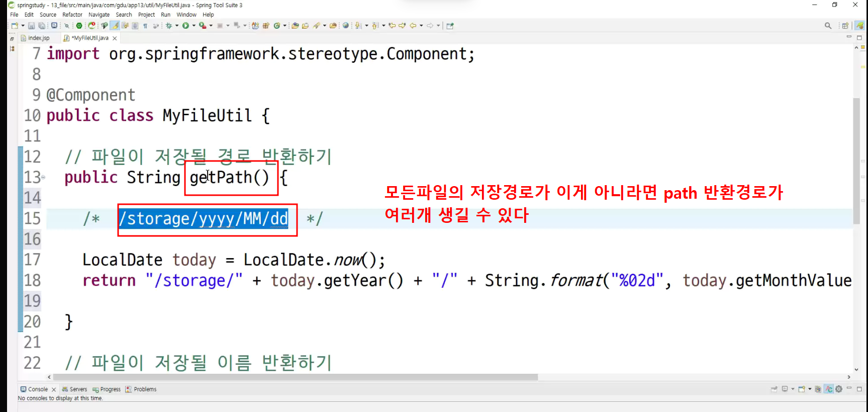Viewport: 868px width, 412px height.
Task: Open the Navigate menu
Action: click(99, 15)
